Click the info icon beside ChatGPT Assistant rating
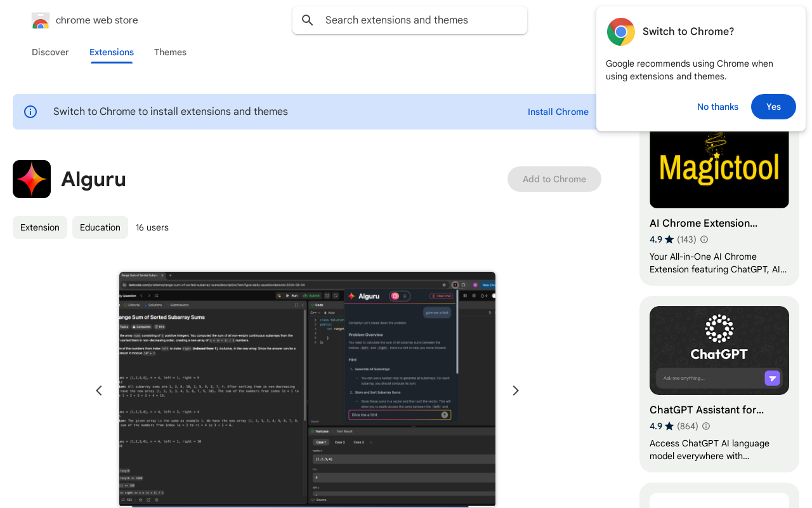The image size is (812, 508). pyautogui.click(x=706, y=426)
